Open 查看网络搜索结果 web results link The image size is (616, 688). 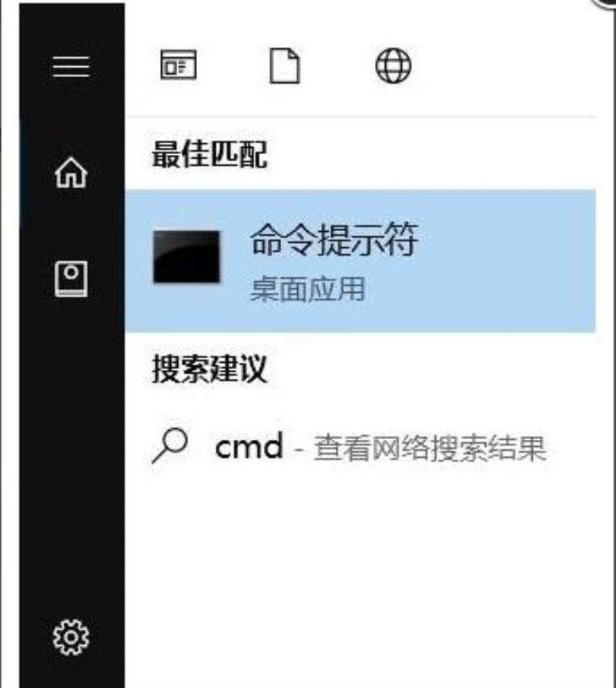pyautogui.click(x=430, y=448)
